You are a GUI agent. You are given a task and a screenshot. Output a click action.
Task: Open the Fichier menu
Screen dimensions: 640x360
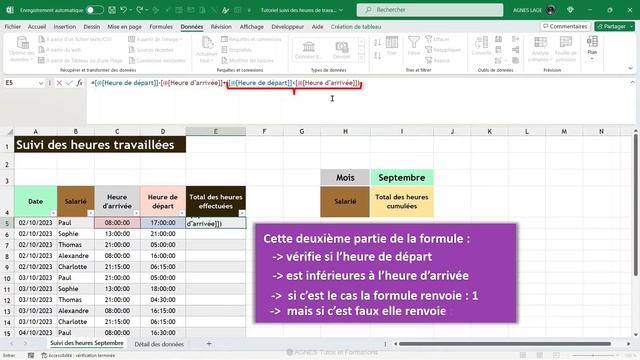13,27
